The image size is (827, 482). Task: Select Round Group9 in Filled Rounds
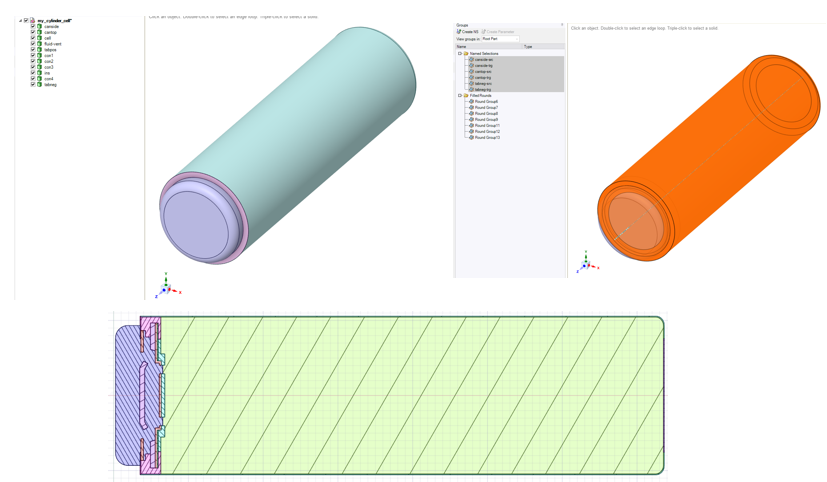click(x=486, y=119)
